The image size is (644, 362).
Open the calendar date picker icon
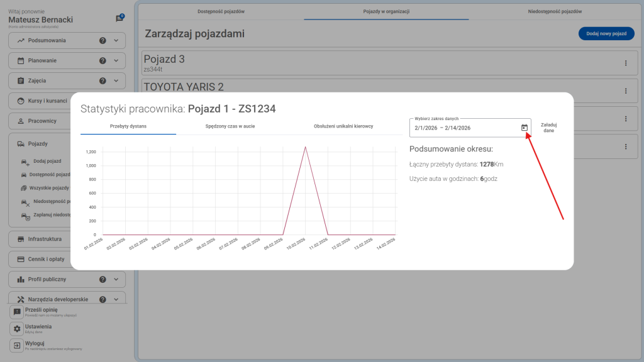tap(525, 128)
